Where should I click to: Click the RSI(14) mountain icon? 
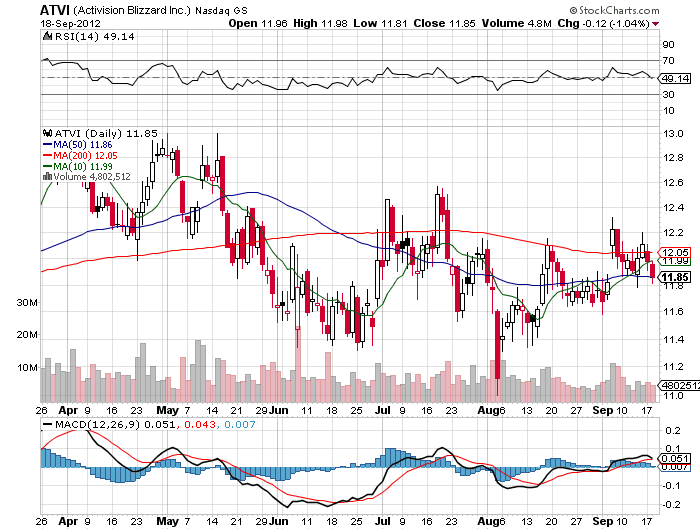tap(47, 36)
